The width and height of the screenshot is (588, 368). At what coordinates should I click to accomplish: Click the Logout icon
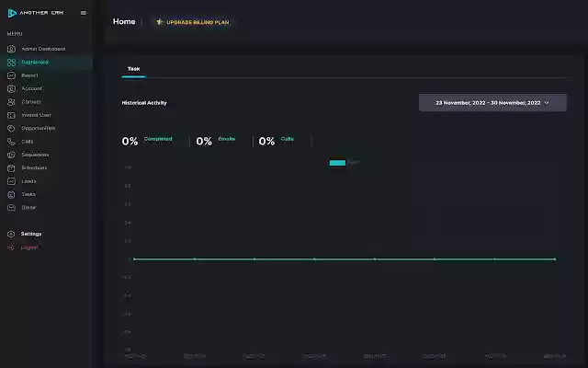click(x=11, y=247)
